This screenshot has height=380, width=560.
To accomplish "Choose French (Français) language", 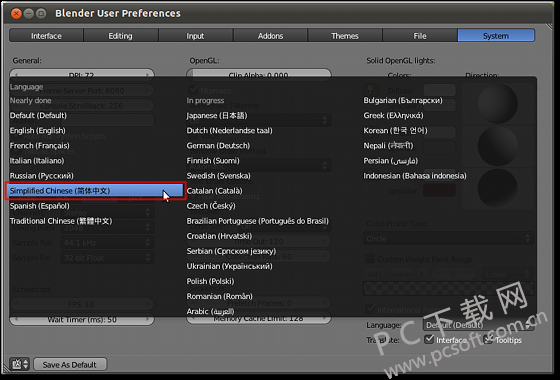I will click(40, 145).
